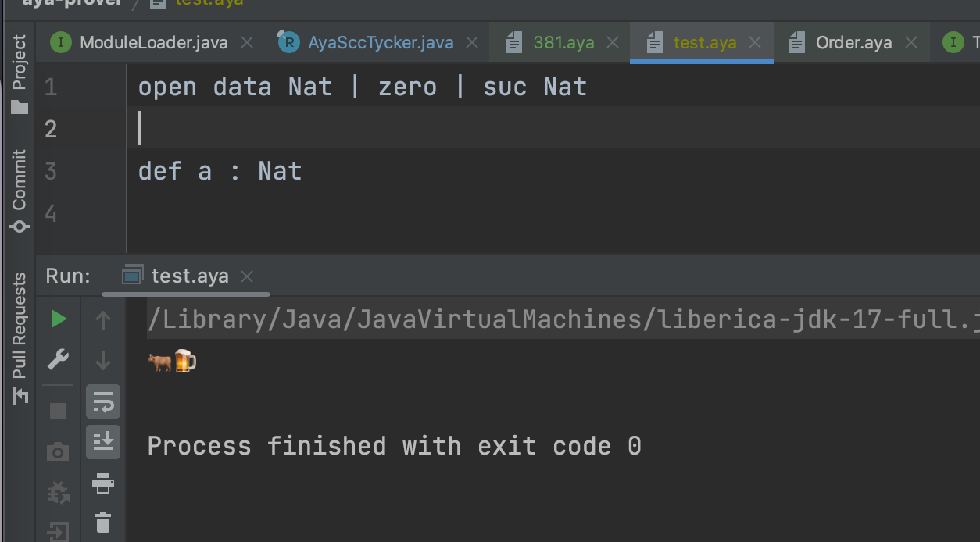Toggle scroll-to-end in the console
This screenshot has height=542, width=980.
(102, 441)
